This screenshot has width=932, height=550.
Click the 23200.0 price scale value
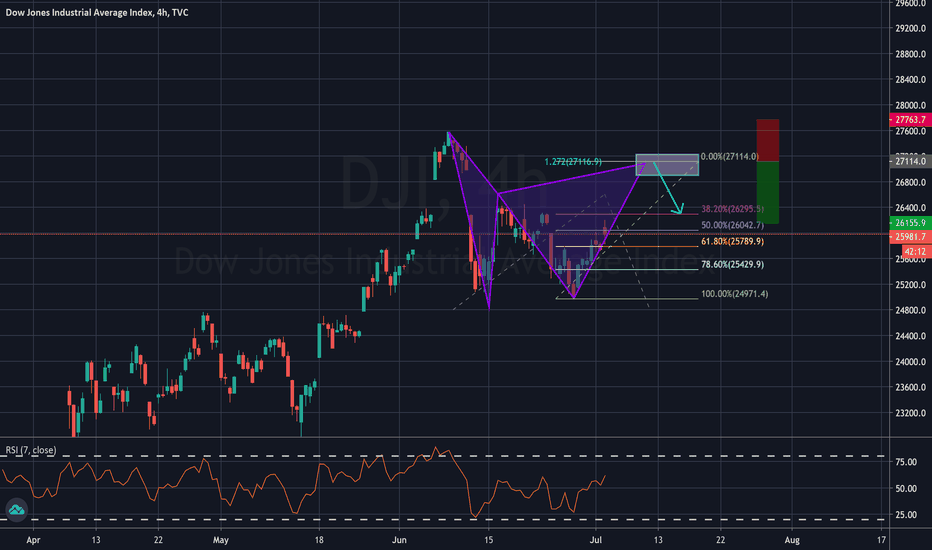[x=911, y=413]
